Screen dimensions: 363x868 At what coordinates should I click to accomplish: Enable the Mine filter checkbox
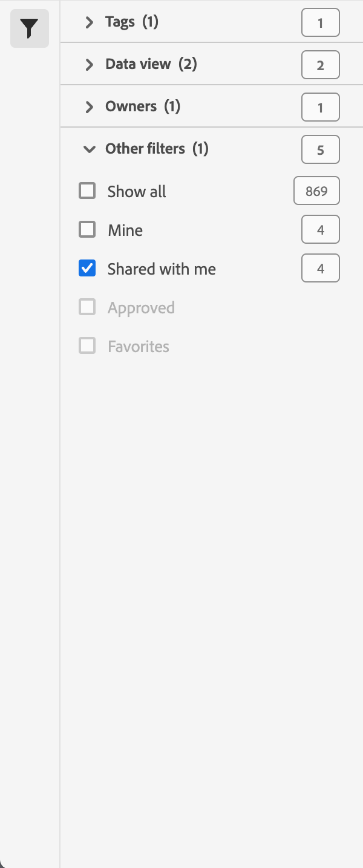click(87, 230)
